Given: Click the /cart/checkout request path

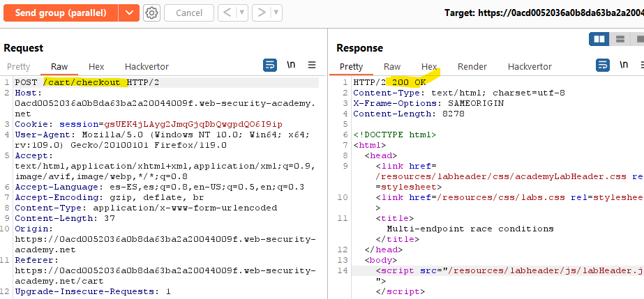Looking at the screenshot, I should click(x=82, y=82).
